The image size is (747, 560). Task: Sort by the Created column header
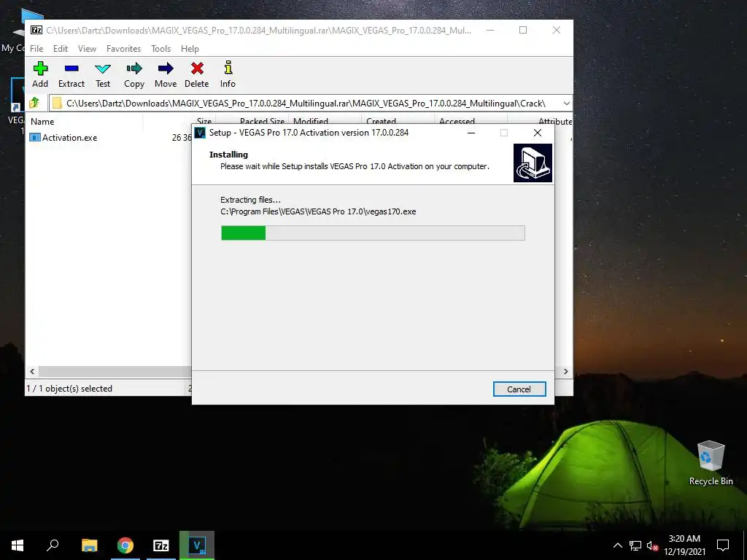point(381,122)
